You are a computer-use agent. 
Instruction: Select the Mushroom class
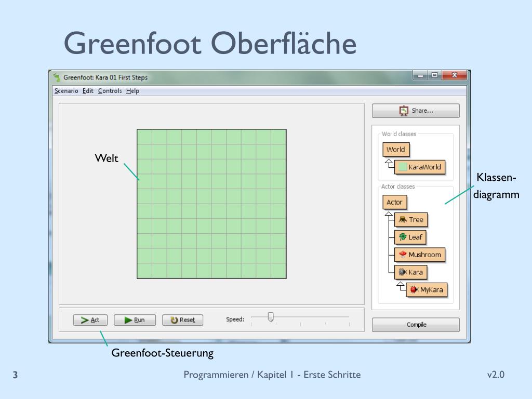[420, 255]
